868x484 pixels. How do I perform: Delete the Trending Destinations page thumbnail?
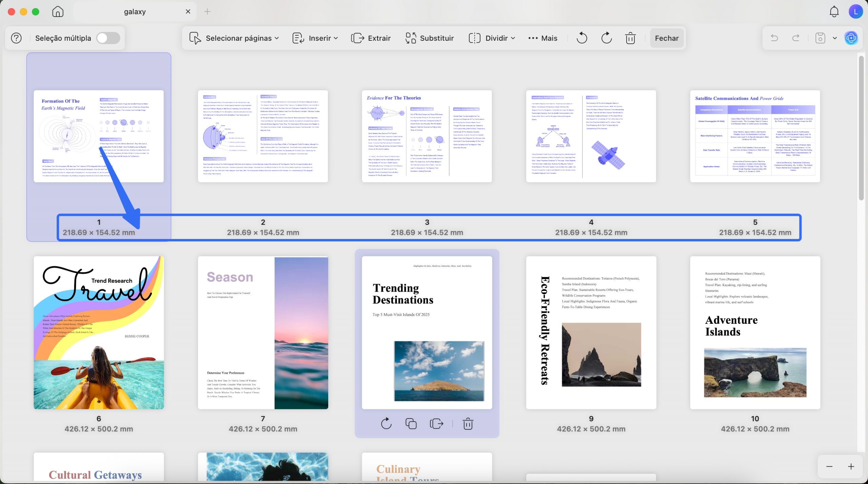point(468,424)
